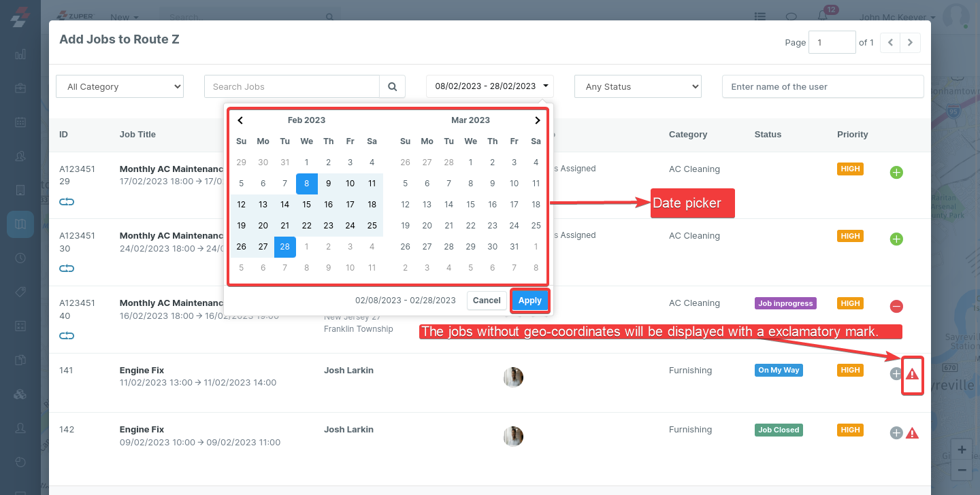Open the briefcase jobs sidebar icon
The height and width of the screenshot is (495, 980).
(20, 88)
